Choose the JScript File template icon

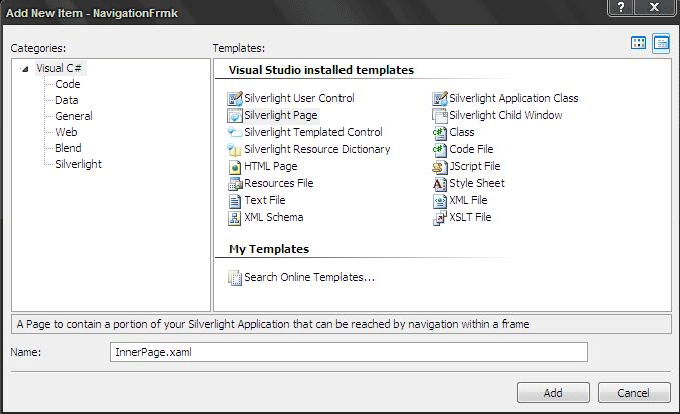pos(439,166)
